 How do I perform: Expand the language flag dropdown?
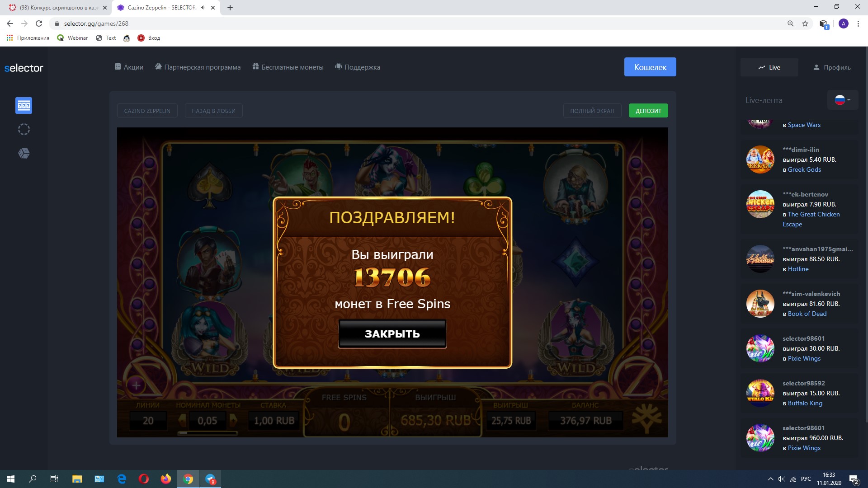click(x=843, y=100)
